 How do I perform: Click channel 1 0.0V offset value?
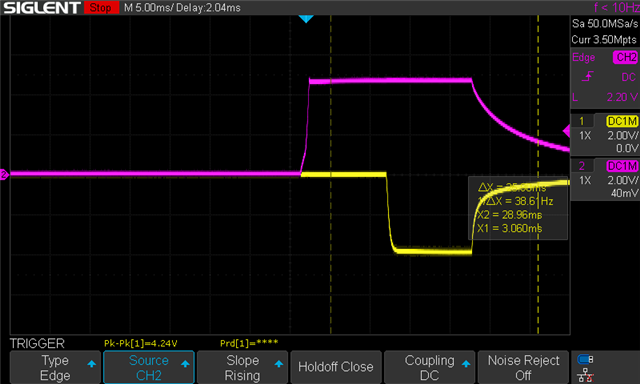coord(627,148)
